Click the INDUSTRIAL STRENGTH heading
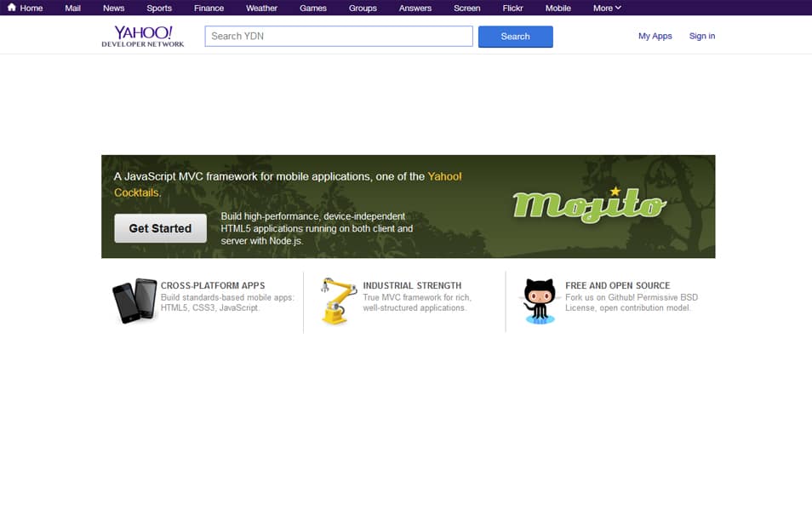The height and width of the screenshot is (511, 812). coord(412,285)
